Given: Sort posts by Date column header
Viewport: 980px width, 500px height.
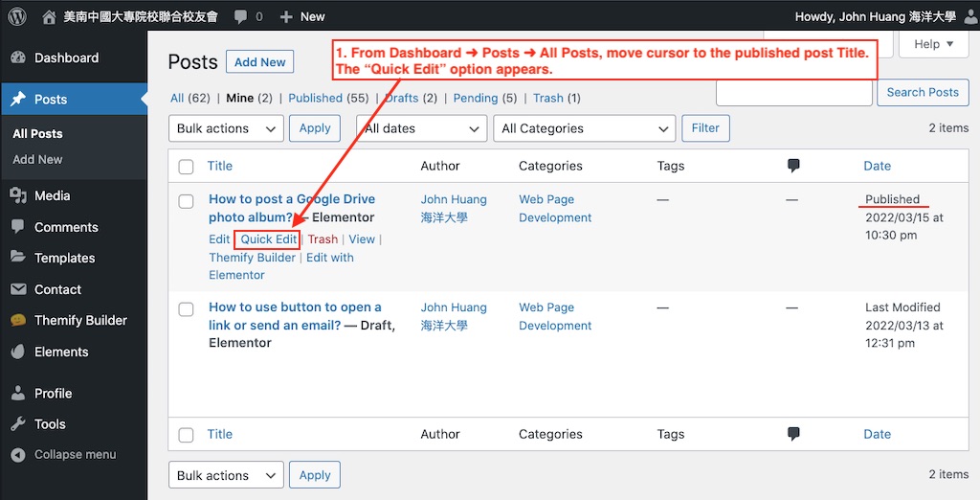Looking at the screenshot, I should (x=877, y=166).
